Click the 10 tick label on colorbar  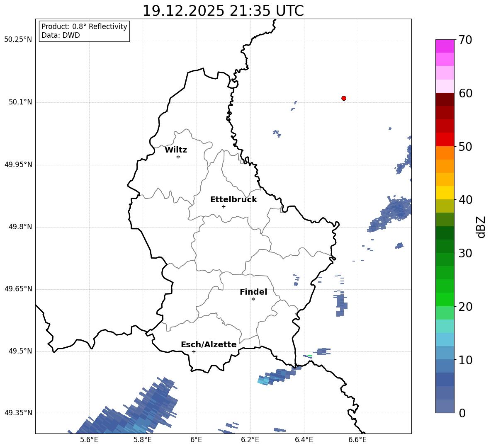465,360
